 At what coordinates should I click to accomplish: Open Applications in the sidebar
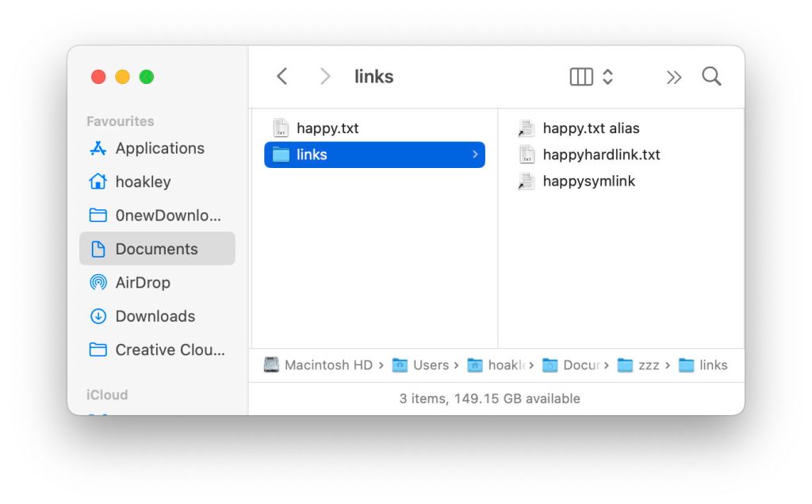point(159,148)
